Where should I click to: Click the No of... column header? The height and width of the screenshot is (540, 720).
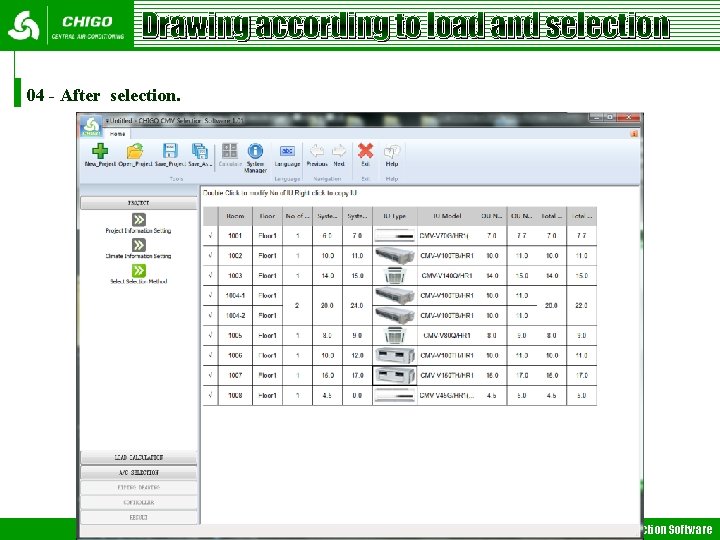[298, 216]
